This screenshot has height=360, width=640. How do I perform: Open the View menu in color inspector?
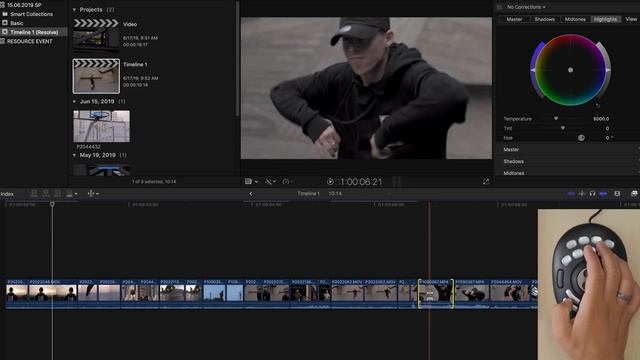[x=631, y=19]
